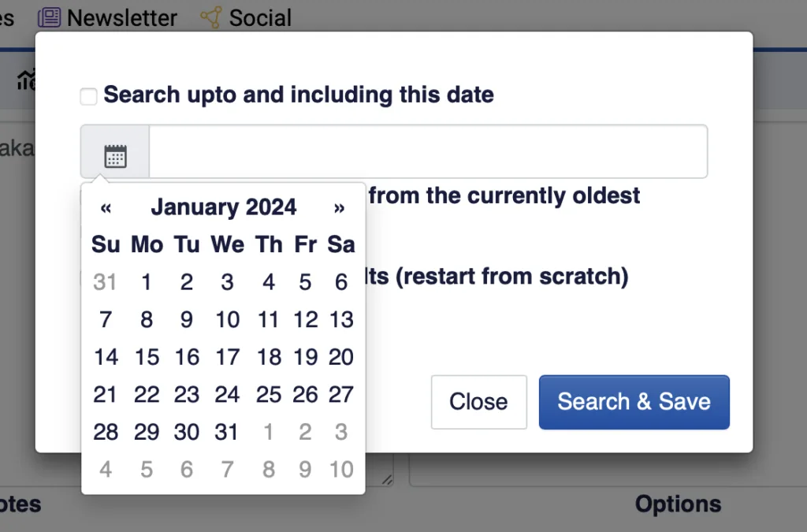Select January 15 in the calendar
This screenshot has width=807, height=532.
[147, 357]
